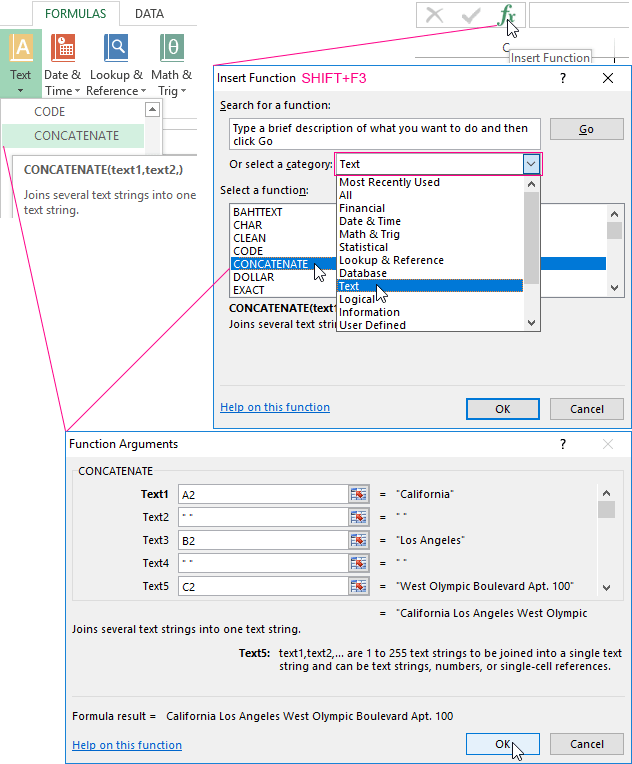
Task: Click scroll-down arrow of category list
Action: click(532, 323)
